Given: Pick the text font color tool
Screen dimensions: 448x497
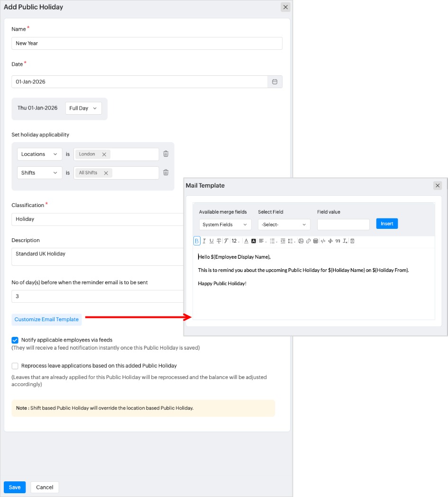Looking at the screenshot, I should click(x=246, y=241).
